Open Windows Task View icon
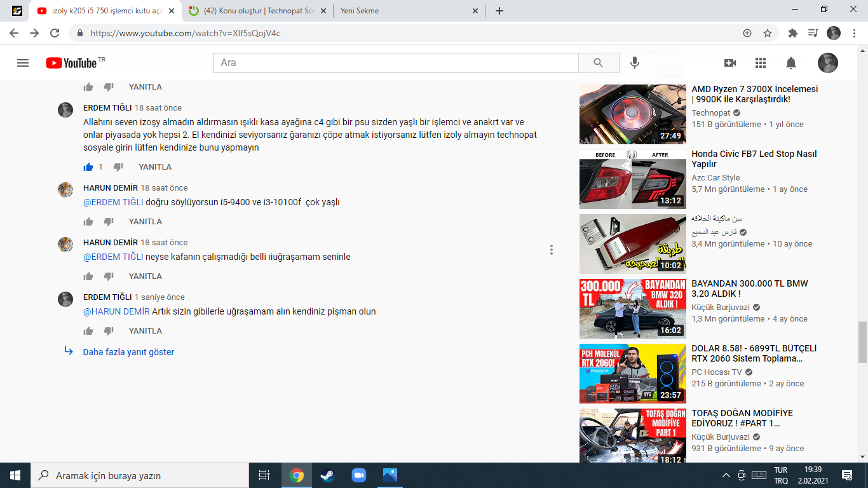 point(264,475)
